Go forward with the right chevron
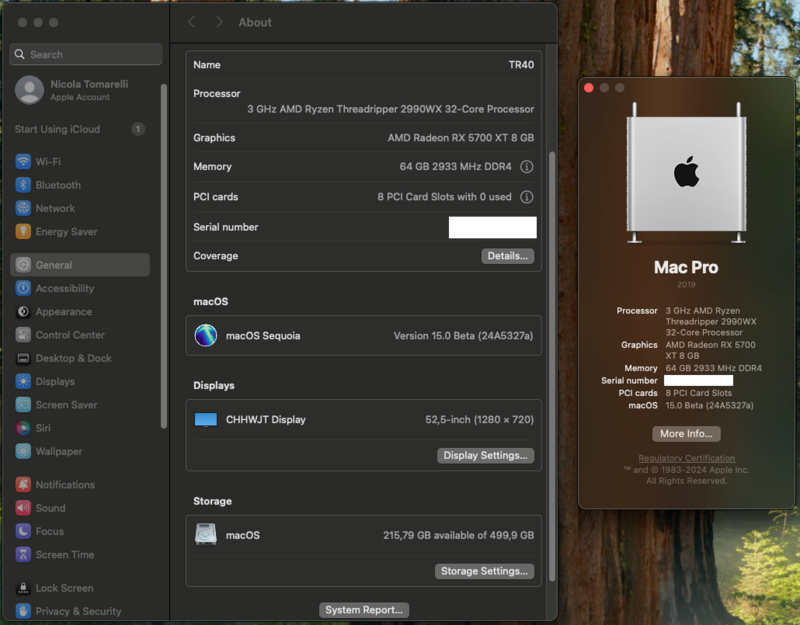Viewport: 800px width, 625px height. click(x=219, y=22)
